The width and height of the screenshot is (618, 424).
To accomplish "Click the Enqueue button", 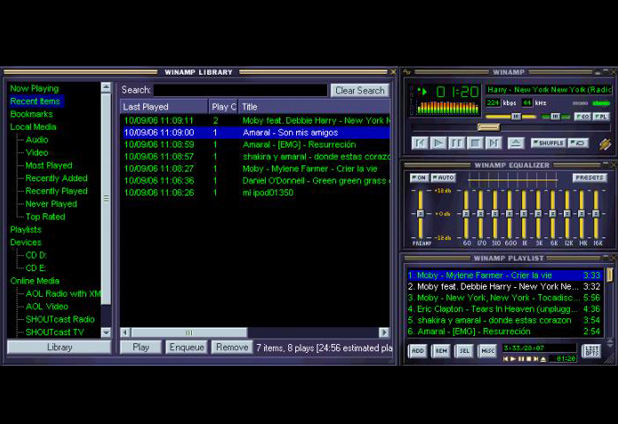I will click(187, 347).
